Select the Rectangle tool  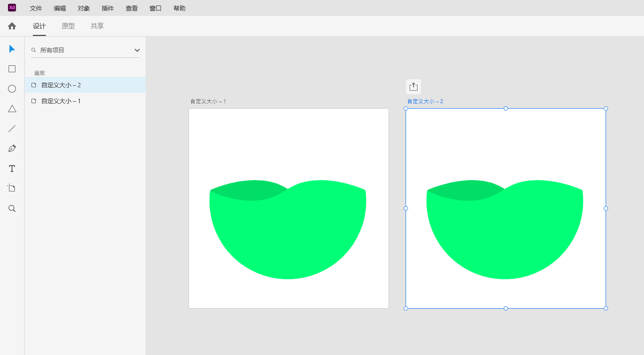(x=12, y=69)
